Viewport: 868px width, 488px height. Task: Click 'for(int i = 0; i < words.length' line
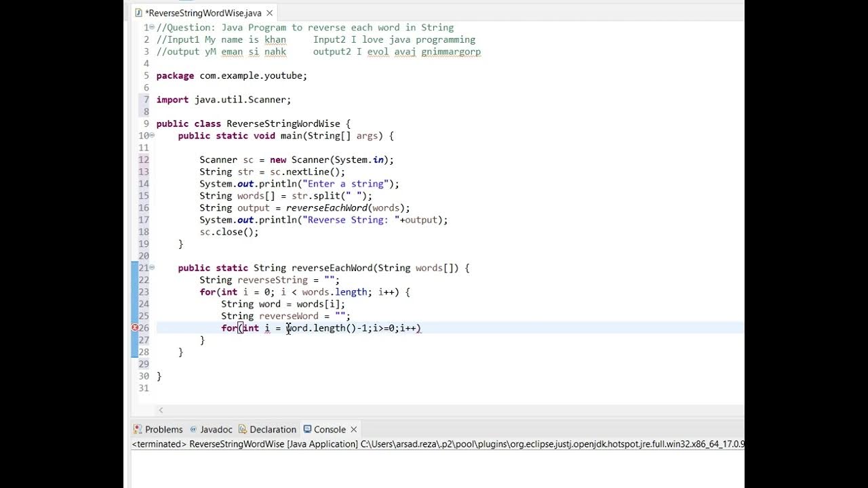(x=304, y=292)
